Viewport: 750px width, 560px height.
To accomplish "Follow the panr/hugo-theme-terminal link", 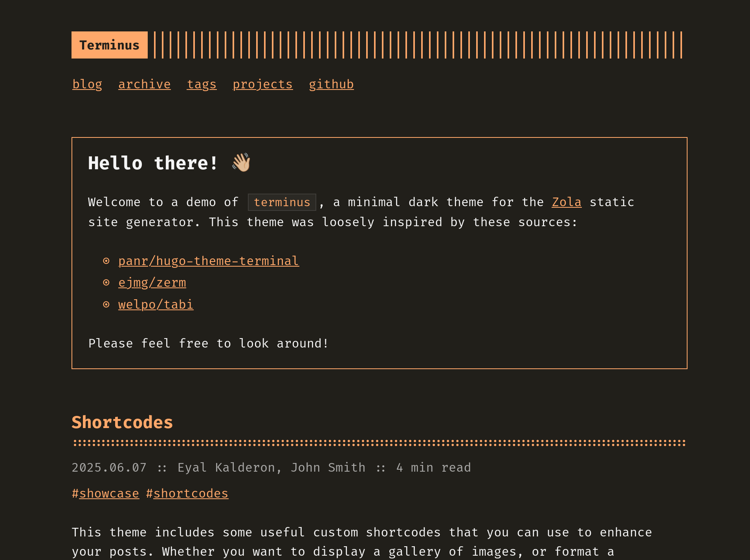I will click(x=209, y=260).
